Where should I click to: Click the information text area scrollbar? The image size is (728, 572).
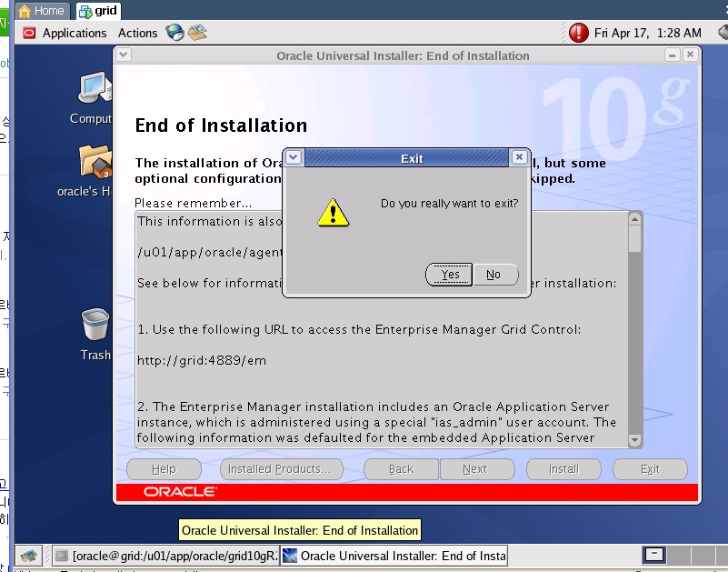coord(634,327)
